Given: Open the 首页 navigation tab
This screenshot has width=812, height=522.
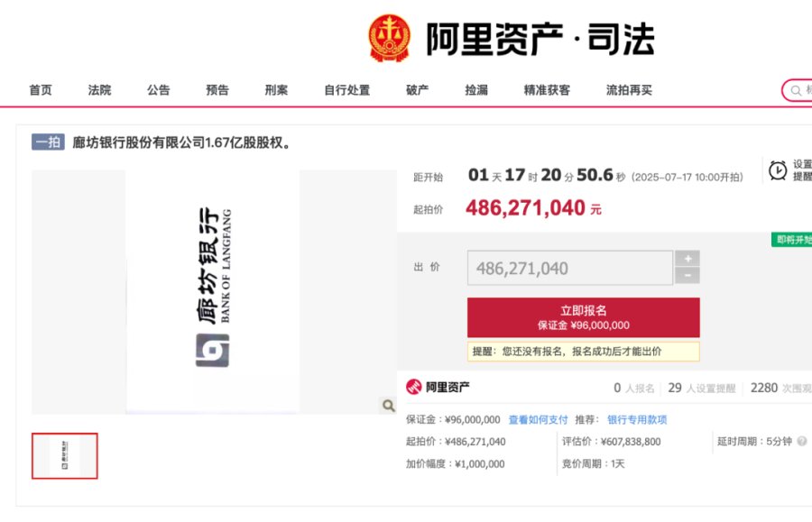Looking at the screenshot, I should click(x=41, y=90).
